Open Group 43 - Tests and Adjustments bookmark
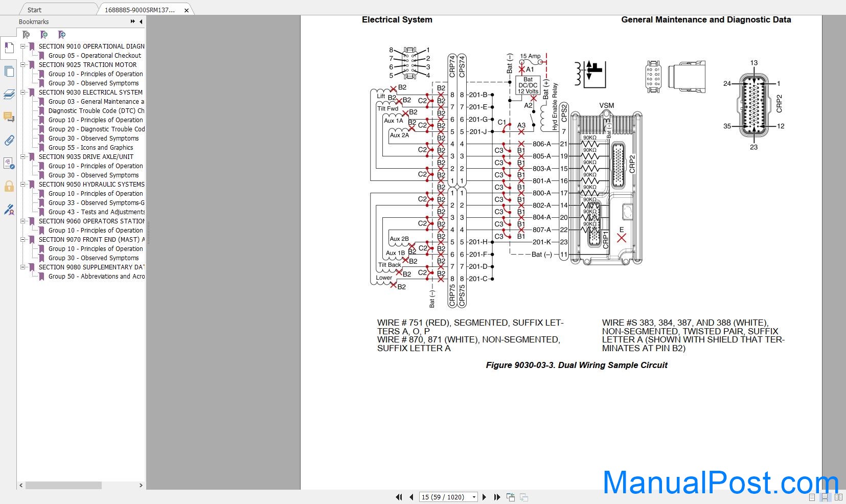This screenshot has height=504, width=846. pyautogui.click(x=96, y=212)
